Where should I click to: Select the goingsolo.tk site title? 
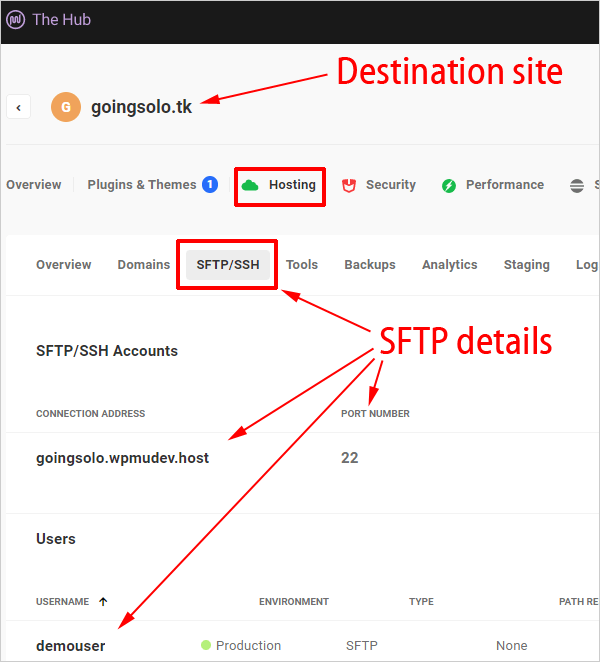[x=141, y=107]
